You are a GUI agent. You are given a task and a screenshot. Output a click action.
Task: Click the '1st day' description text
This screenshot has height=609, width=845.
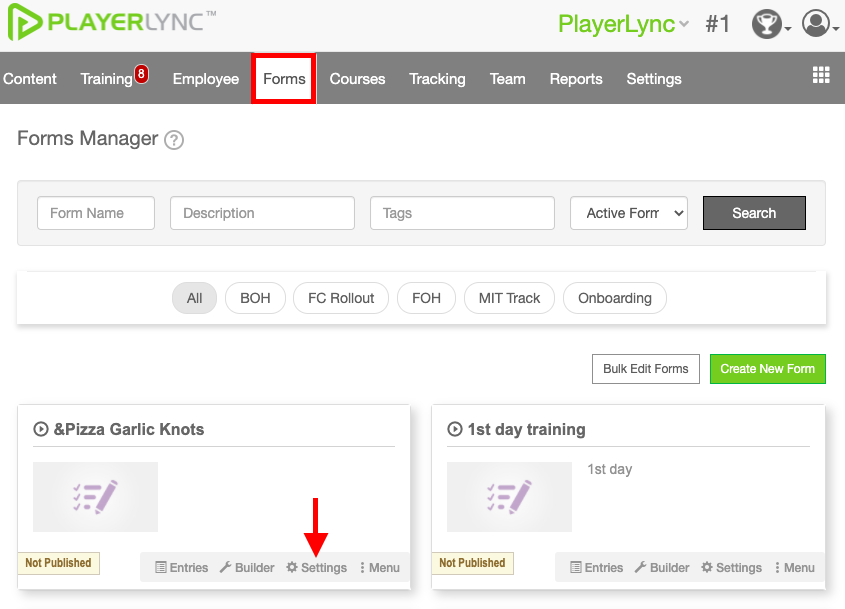(x=609, y=469)
